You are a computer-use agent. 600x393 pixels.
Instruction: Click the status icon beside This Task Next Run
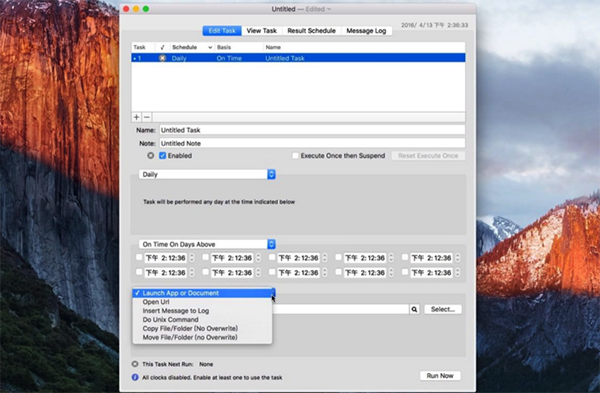pyautogui.click(x=135, y=364)
